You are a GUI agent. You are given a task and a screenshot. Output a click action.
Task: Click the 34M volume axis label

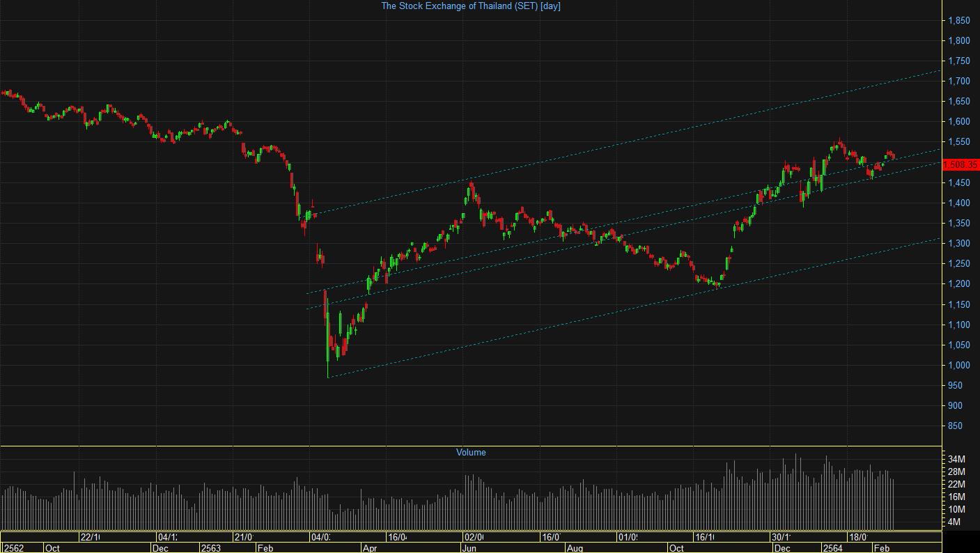click(956, 459)
